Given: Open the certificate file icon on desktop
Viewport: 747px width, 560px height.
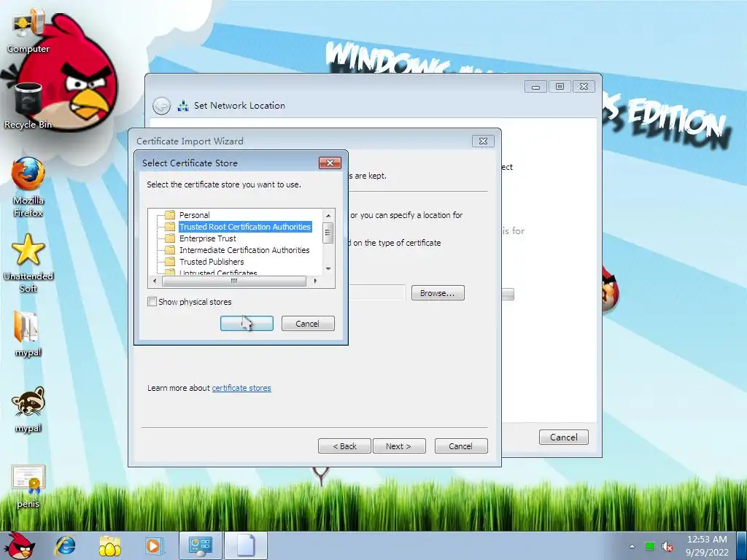Looking at the screenshot, I should click(x=28, y=486).
